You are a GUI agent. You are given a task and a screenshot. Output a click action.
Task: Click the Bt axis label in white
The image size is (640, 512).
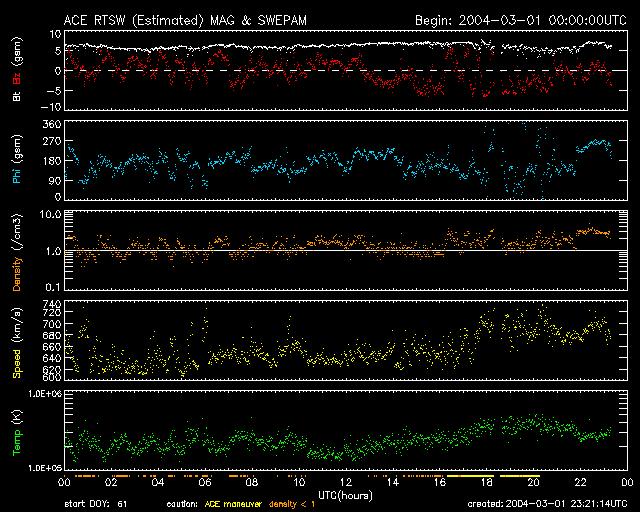click(x=16, y=96)
